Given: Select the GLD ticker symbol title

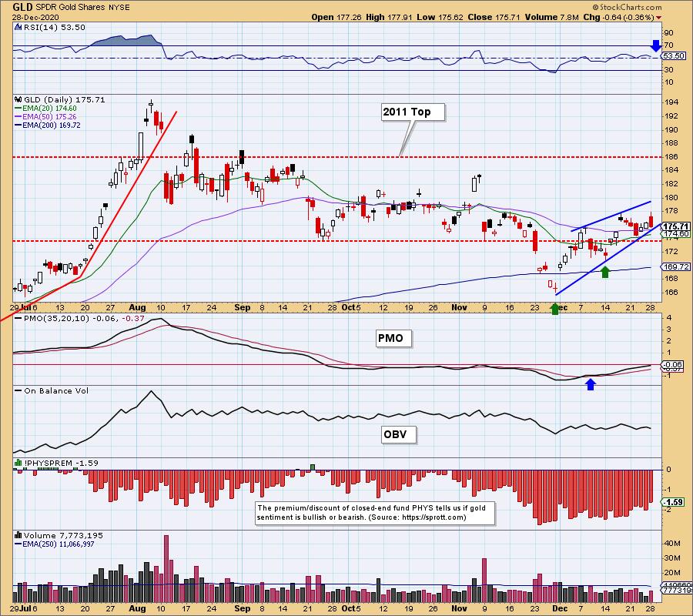Looking at the screenshot, I should [22, 7].
